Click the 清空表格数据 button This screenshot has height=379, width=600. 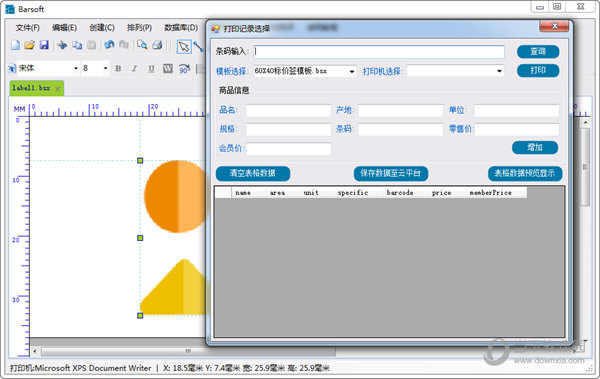tap(253, 173)
